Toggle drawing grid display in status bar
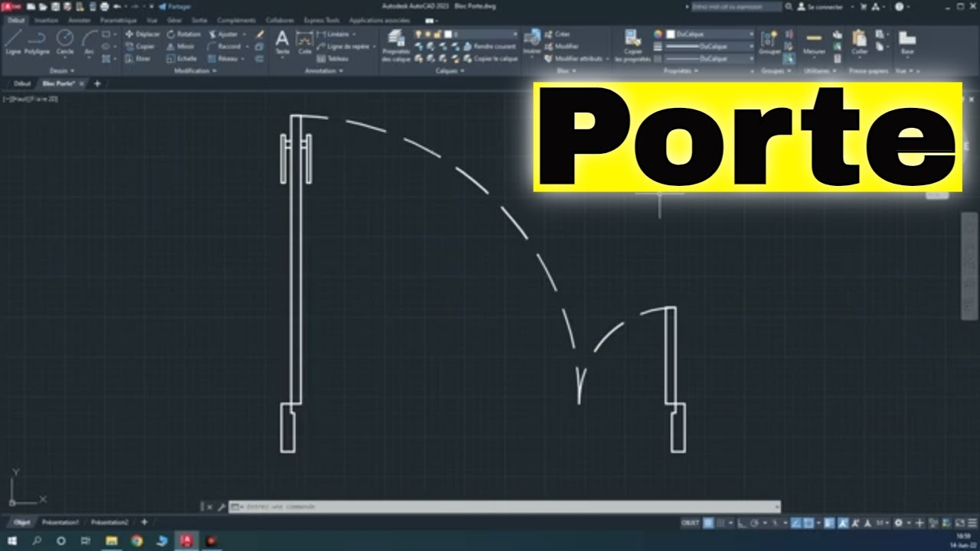 pos(709,523)
